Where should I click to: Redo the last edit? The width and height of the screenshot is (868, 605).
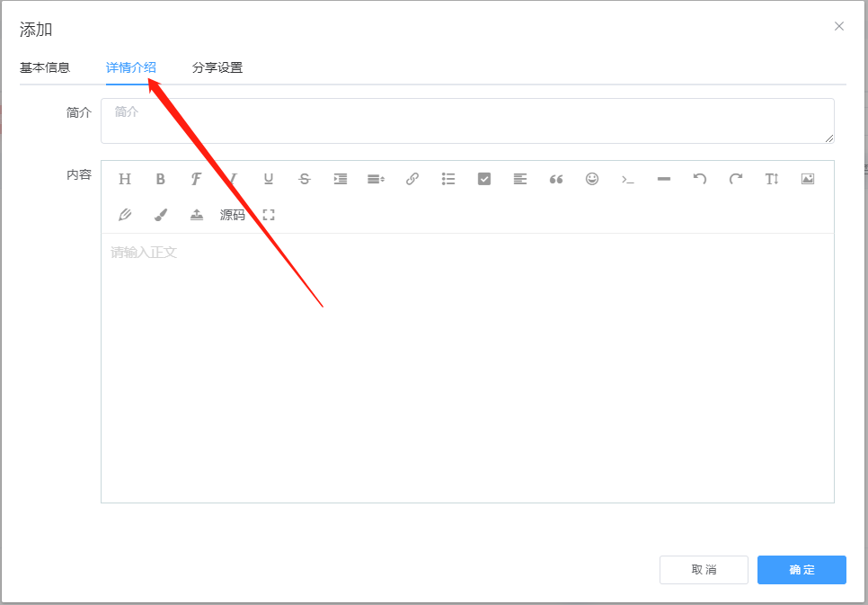(736, 179)
